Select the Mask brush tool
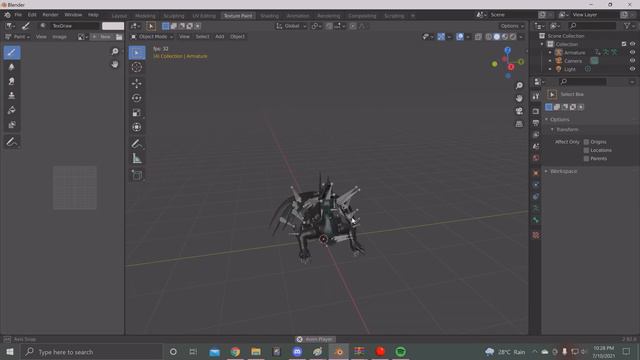The width and height of the screenshot is (640, 360). (12, 124)
